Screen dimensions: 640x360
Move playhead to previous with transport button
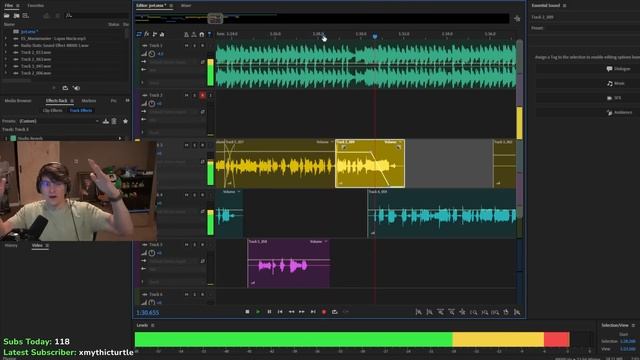click(280, 312)
